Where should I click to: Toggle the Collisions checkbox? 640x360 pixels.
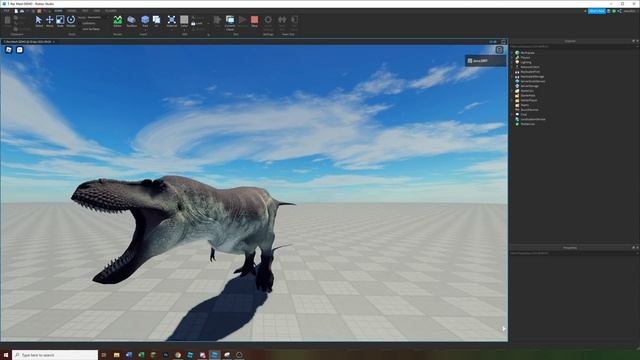(89, 23)
